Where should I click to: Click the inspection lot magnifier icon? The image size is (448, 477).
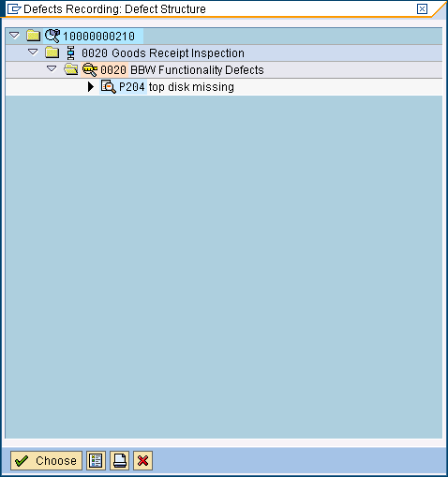tap(52, 36)
